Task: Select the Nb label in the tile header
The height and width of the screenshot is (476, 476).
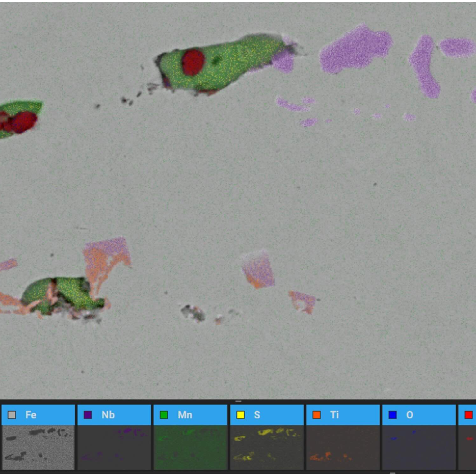Action: (108, 415)
